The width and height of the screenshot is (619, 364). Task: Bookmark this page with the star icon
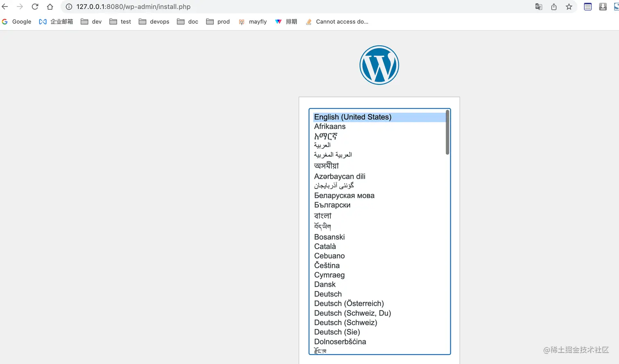click(x=569, y=7)
